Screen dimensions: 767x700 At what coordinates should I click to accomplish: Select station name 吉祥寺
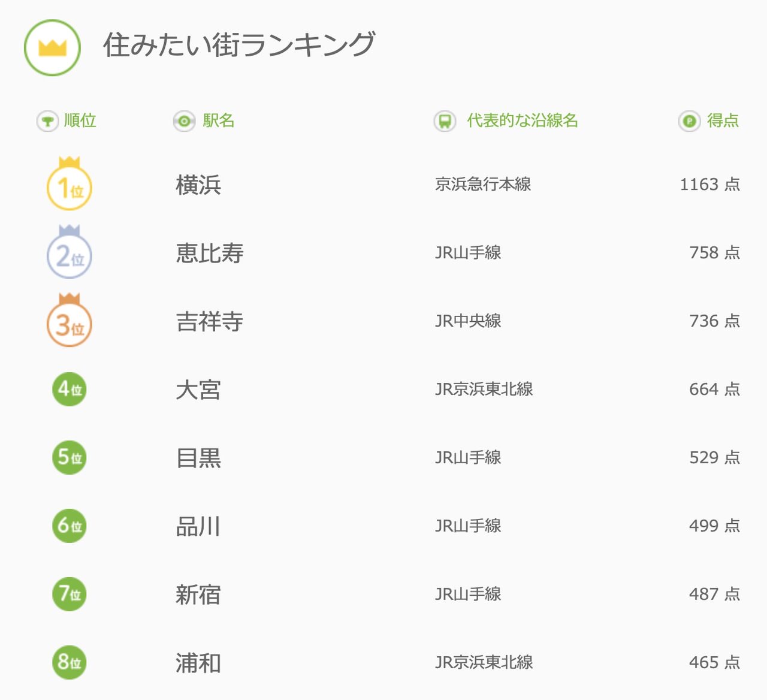[210, 321]
